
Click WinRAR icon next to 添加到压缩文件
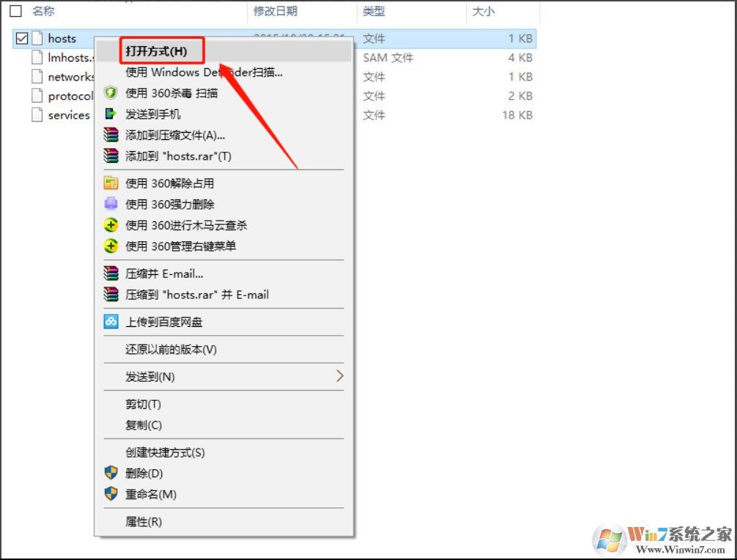click(111, 135)
